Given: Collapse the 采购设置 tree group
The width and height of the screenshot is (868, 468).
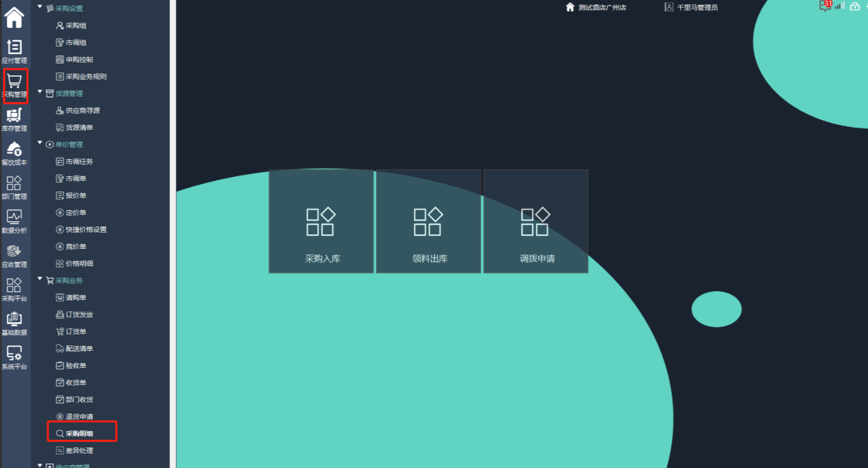Looking at the screenshot, I should pyautogui.click(x=40, y=7).
